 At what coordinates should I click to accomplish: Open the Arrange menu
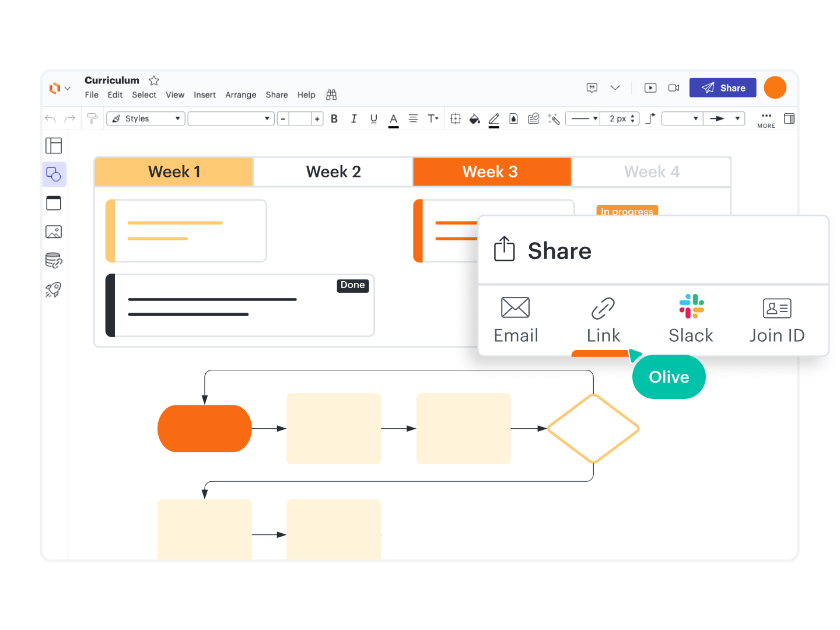[240, 94]
